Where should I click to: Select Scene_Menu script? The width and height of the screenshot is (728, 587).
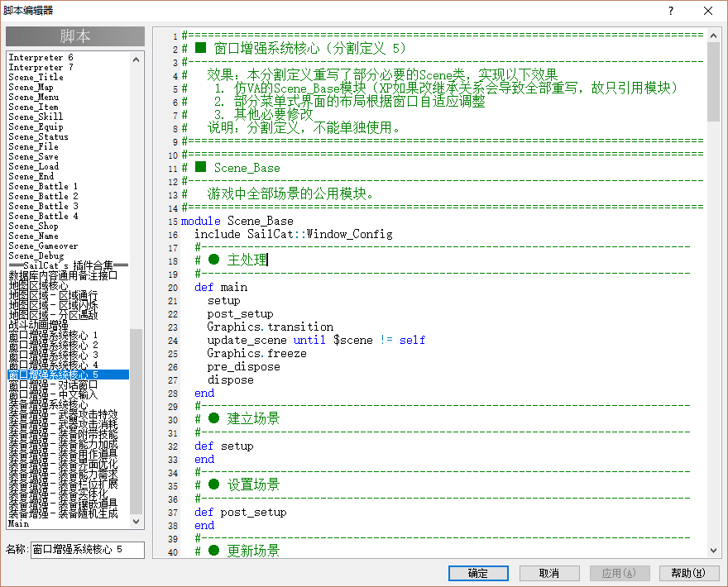point(34,97)
